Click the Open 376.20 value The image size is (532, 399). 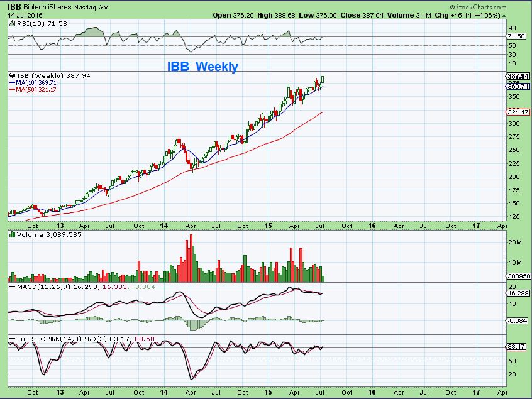click(x=233, y=15)
